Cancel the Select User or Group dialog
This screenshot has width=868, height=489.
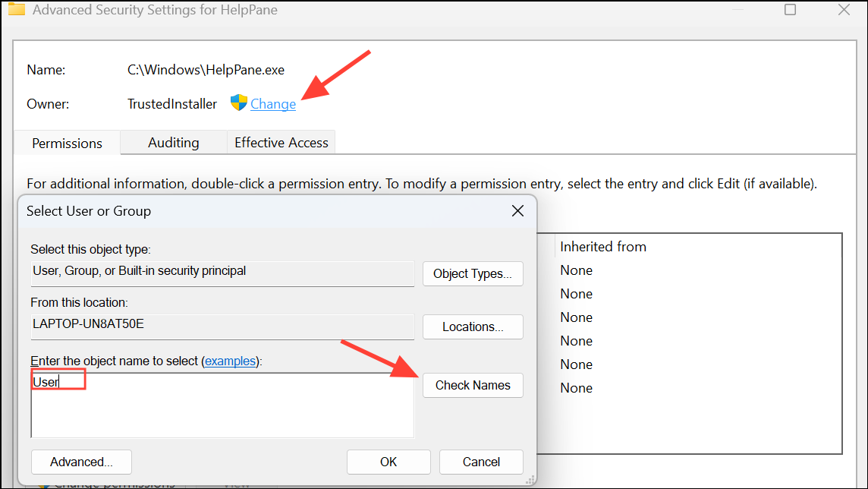point(481,462)
